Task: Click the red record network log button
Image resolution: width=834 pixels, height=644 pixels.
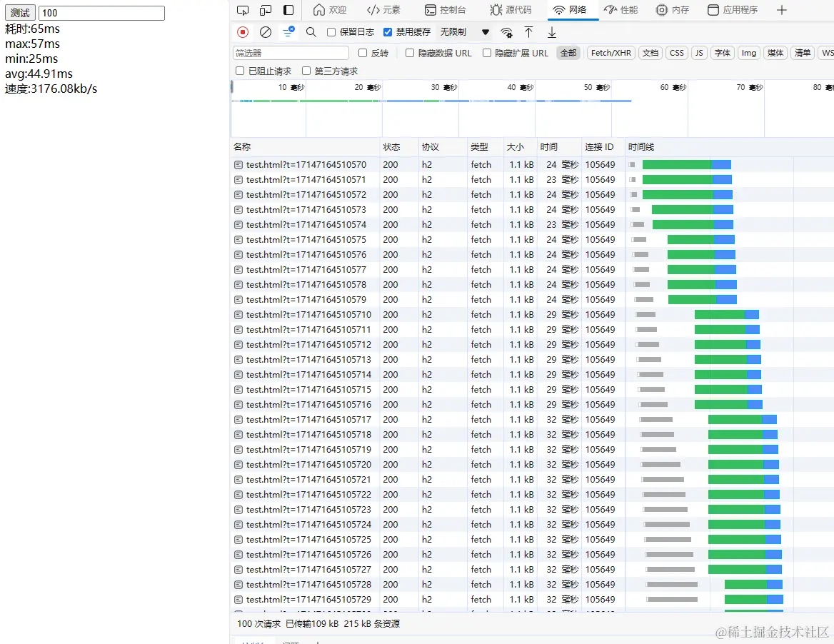Action: coord(243,32)
